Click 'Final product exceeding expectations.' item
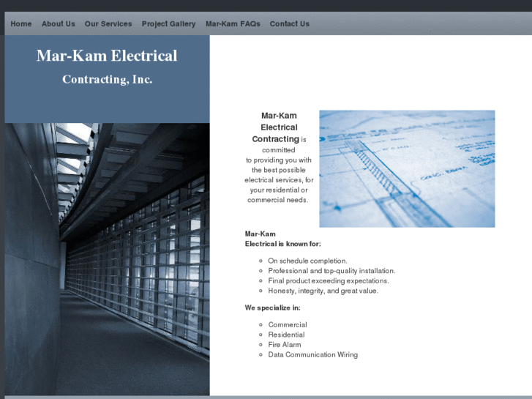 pyautogui.click(x=329, y=281)
